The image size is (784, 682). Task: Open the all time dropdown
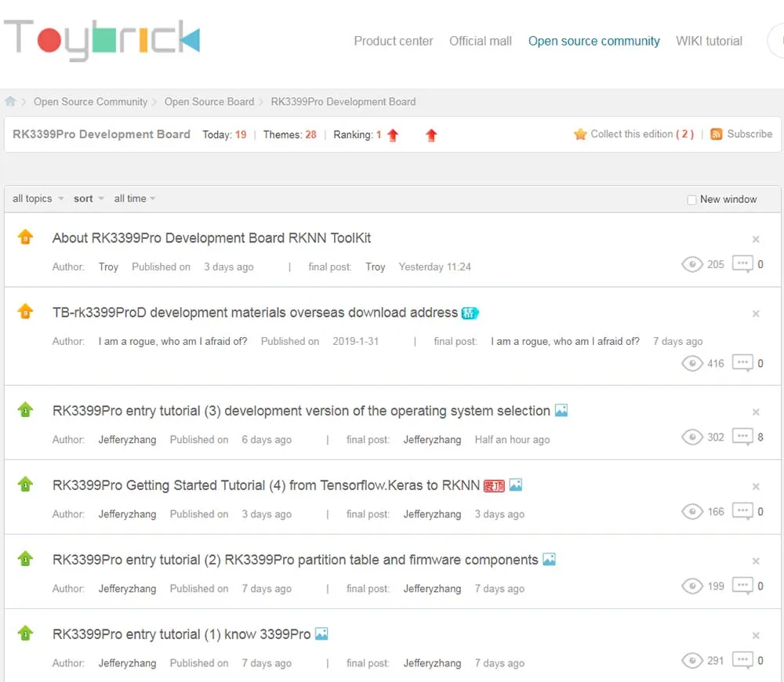point(135,198)
